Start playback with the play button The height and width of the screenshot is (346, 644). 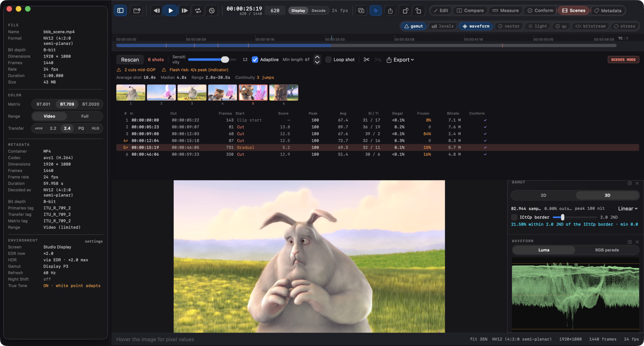click(170, 10)
